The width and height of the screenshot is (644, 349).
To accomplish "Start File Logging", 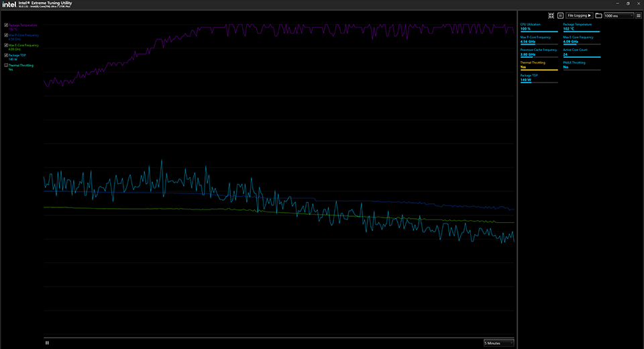I will pyautogui.click(x=579, y=15).
